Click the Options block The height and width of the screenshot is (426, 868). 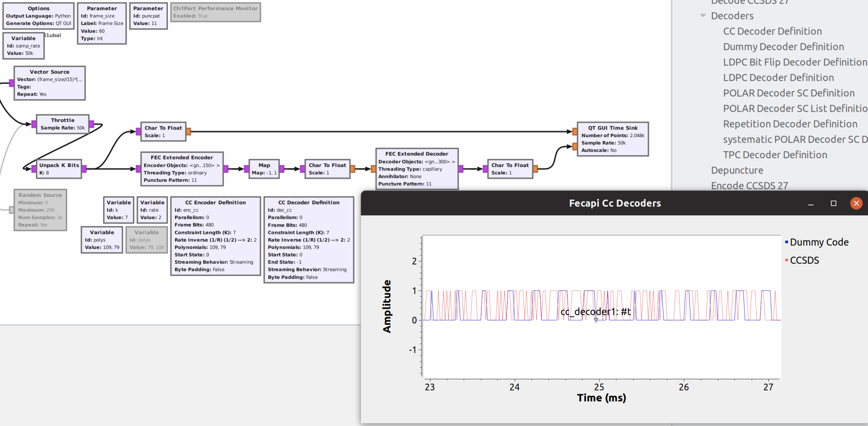pyautogui.click(x=38, y=15)
